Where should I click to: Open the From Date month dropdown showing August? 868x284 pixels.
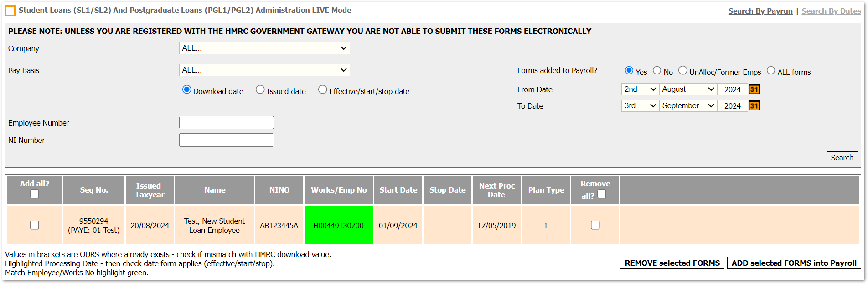click(688, 89)
